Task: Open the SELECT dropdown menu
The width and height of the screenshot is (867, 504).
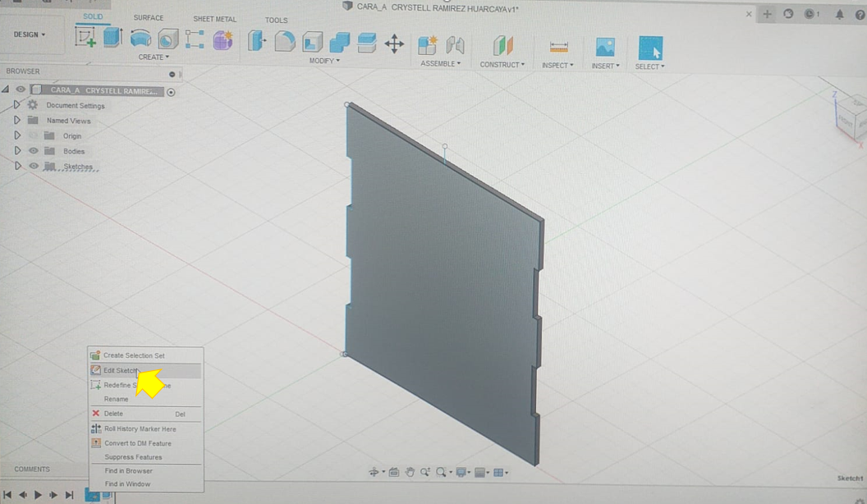Action: [649, 66]
